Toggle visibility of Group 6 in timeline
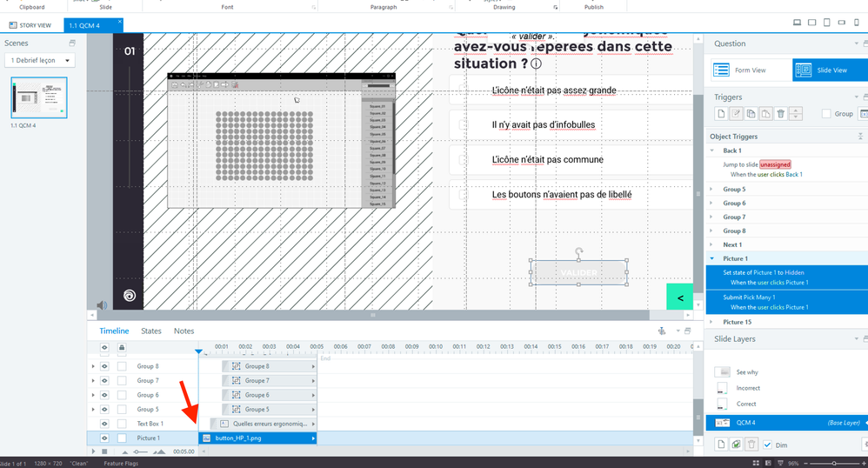Screen dimensions: 868x468 point(104,395)
